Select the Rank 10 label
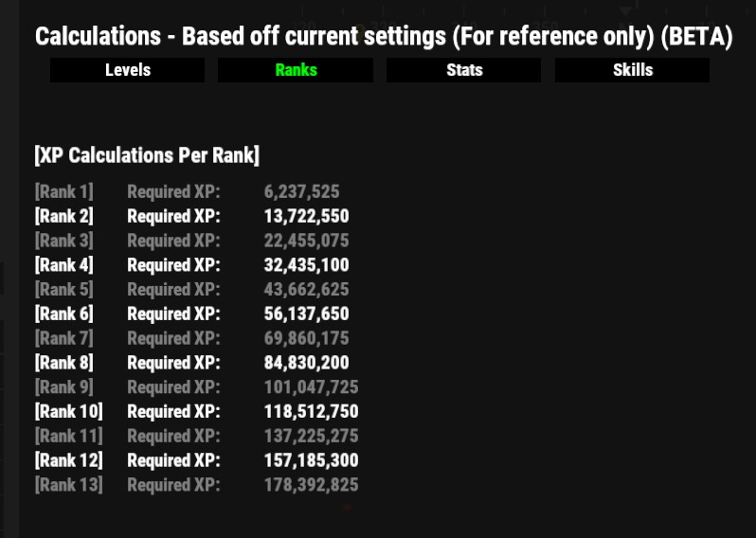This screenshot has width=756, height=538. (69, 412)
